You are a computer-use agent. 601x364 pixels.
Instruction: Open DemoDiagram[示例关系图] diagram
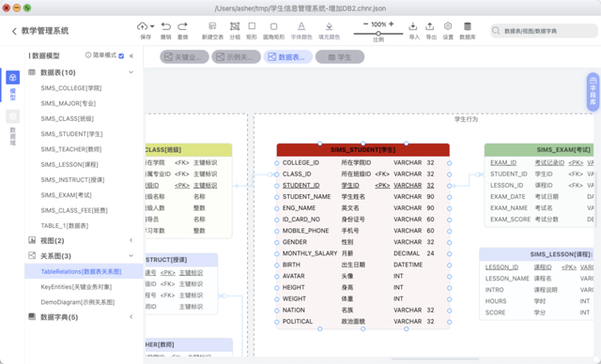77,302
